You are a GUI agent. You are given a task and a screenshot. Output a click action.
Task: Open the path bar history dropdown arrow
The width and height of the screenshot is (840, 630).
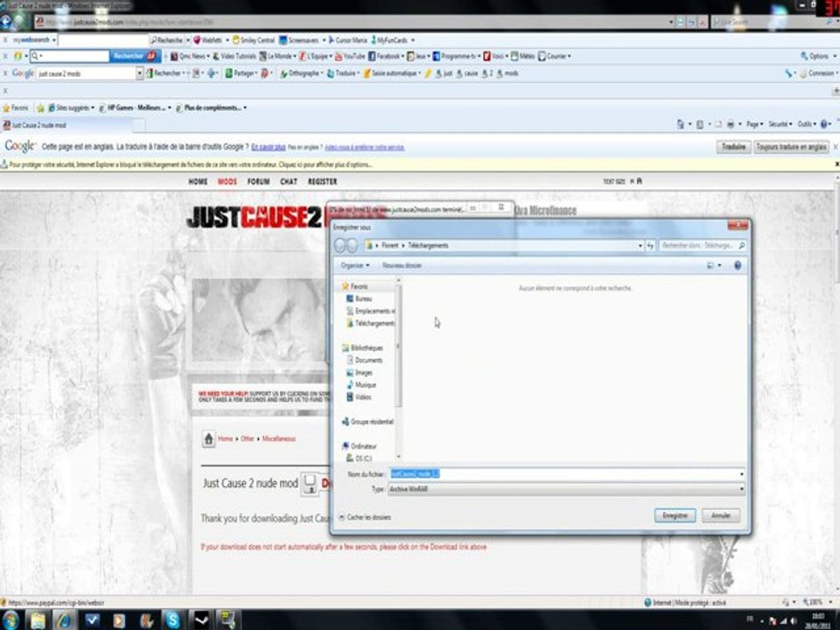(640, 245)
